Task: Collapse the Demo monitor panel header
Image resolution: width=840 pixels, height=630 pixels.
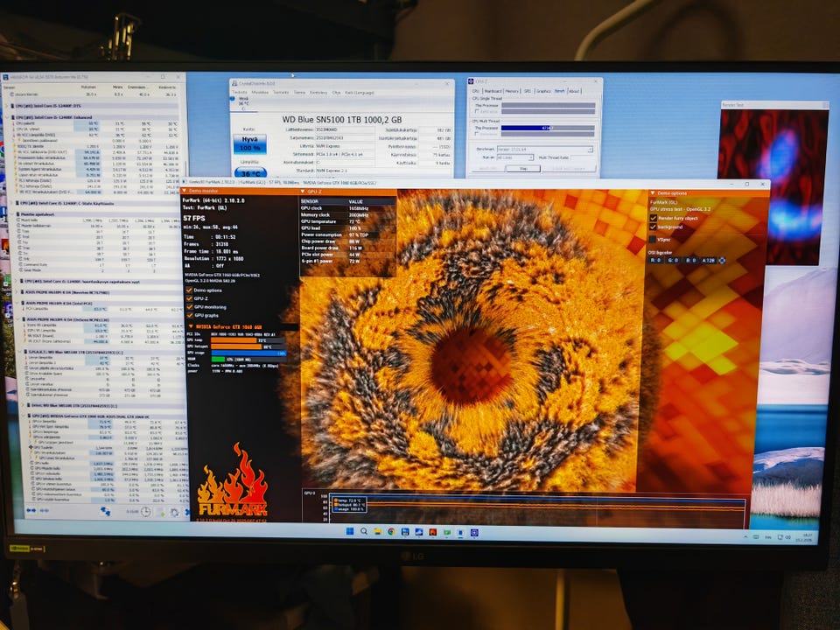Action: coord(185,190)
